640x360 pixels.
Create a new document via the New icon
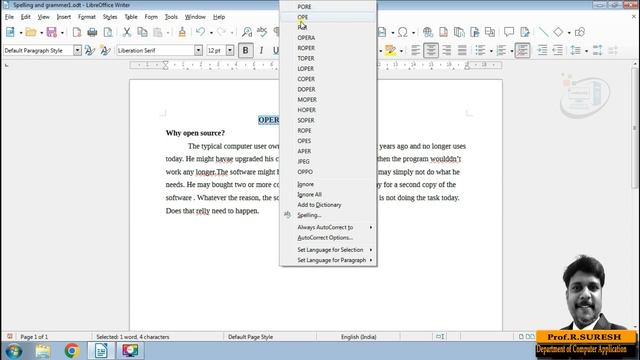pyautogui.click(x=10, y=32)
